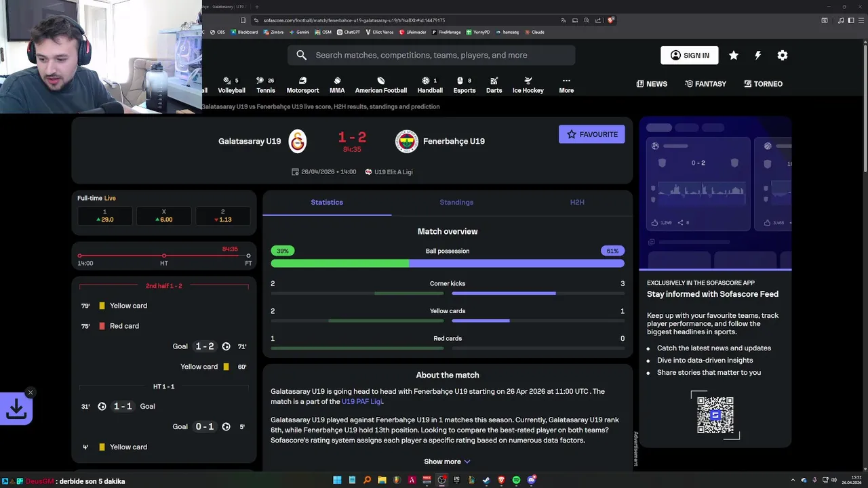Select Motorsport category

click(302, 85)
